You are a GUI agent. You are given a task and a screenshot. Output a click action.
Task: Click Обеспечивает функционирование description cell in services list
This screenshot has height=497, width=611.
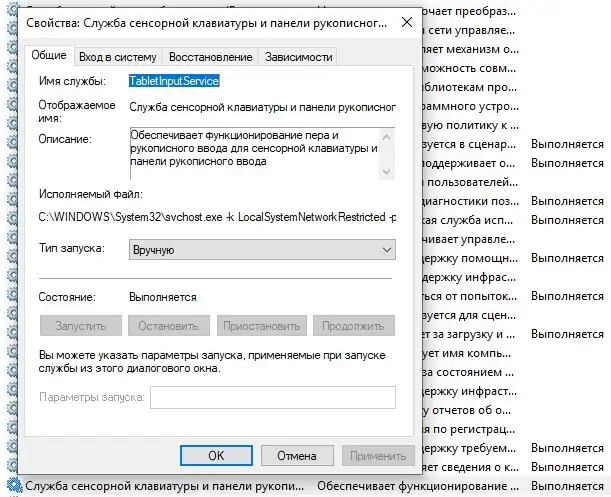pos(418,486)
